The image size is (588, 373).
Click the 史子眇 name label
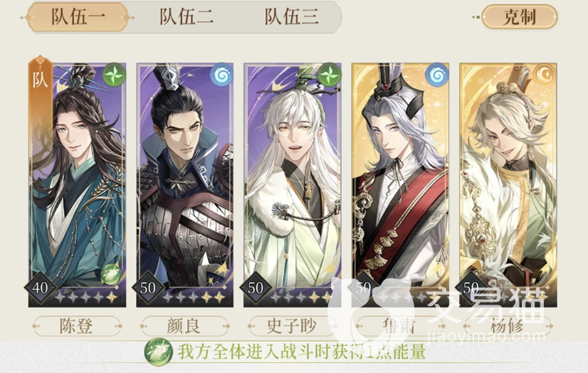point(291,326)
